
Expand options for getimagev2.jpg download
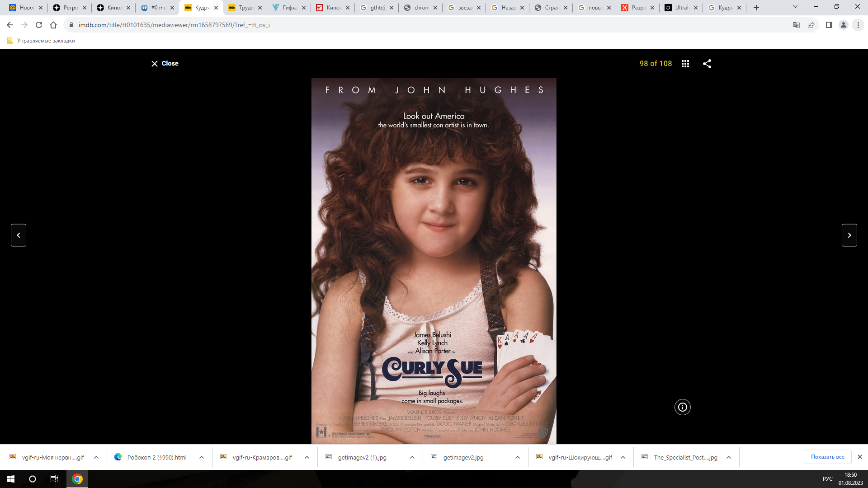[x=518, y=457]
